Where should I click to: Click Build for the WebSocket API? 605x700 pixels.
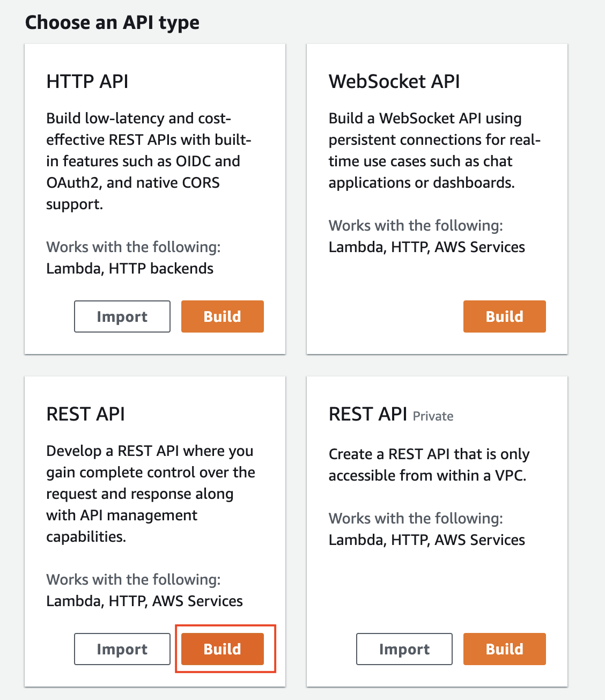point(504,316)
